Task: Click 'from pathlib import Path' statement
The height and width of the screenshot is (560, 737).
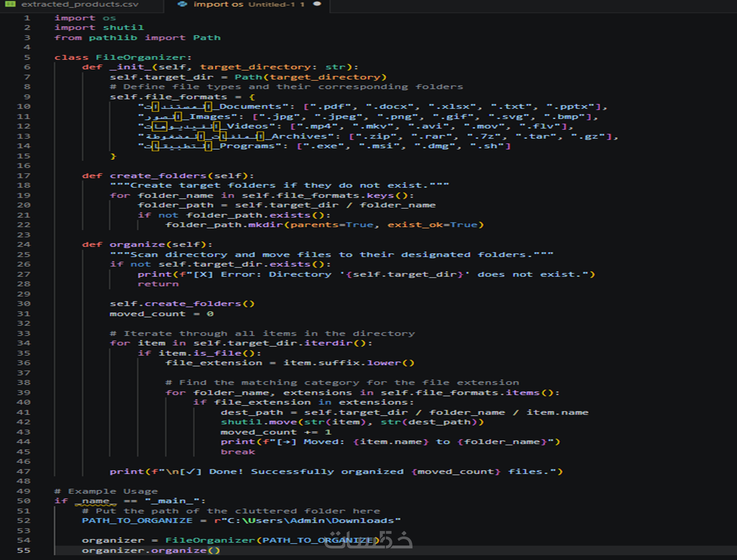Action: coord(138,38)
